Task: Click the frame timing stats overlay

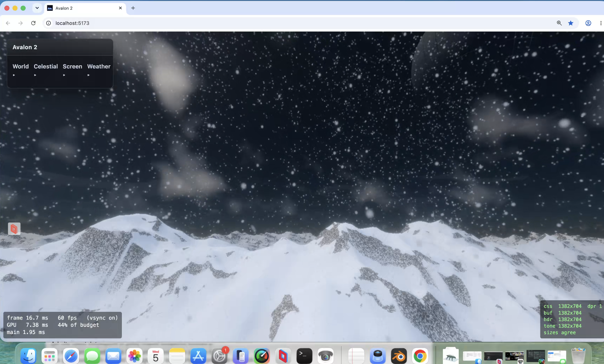Action: pos(62,325)
